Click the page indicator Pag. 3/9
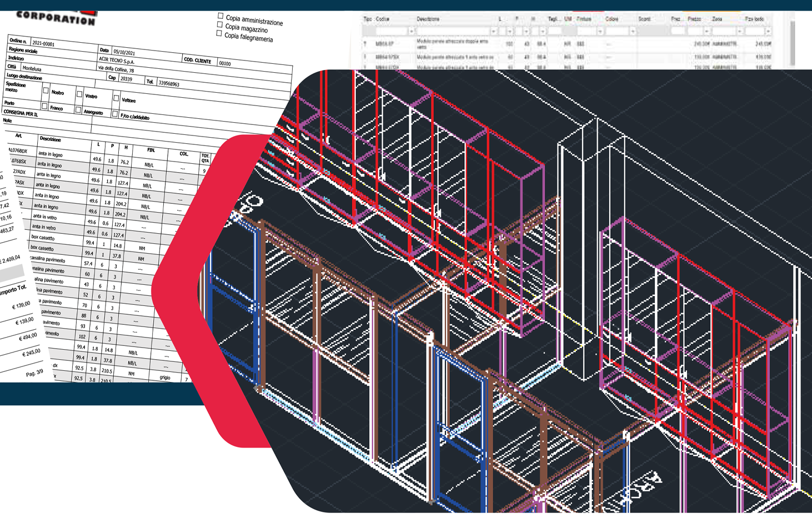 point(34,373)
